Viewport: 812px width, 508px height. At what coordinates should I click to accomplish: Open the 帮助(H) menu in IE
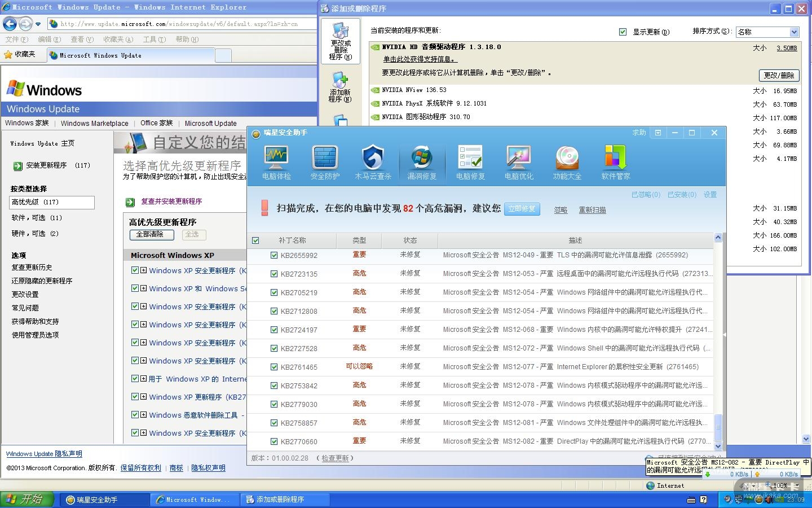pos(187,40)
